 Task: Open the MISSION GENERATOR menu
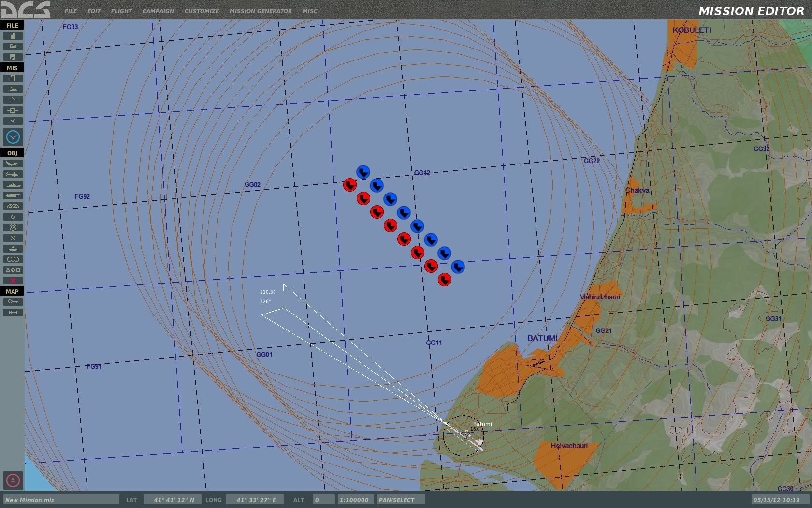tap(261, 11)
